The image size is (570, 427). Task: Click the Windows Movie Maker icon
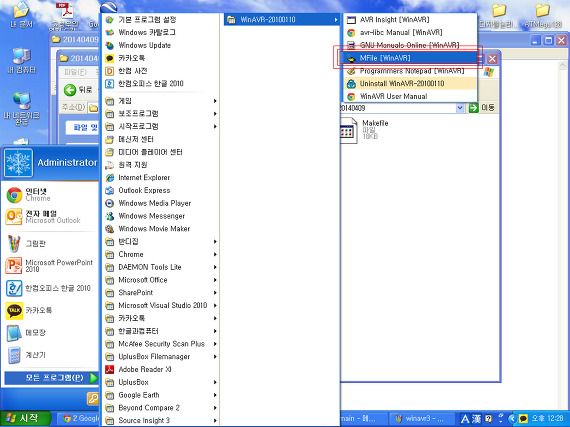point(109,229)
